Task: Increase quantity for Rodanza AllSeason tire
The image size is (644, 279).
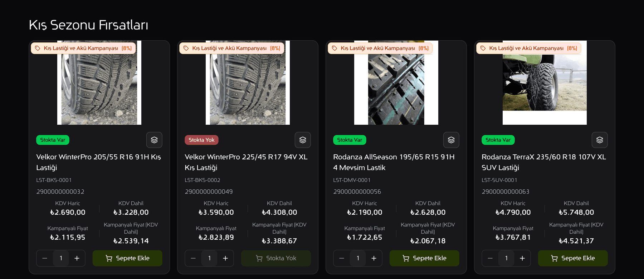Action: (x=374, y=258)
